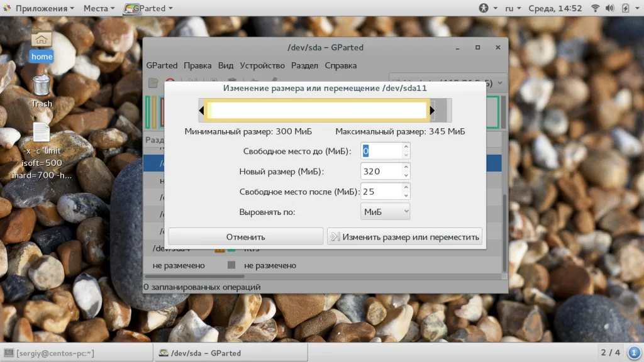Click the volume speaker icon

tap(609, 8)
